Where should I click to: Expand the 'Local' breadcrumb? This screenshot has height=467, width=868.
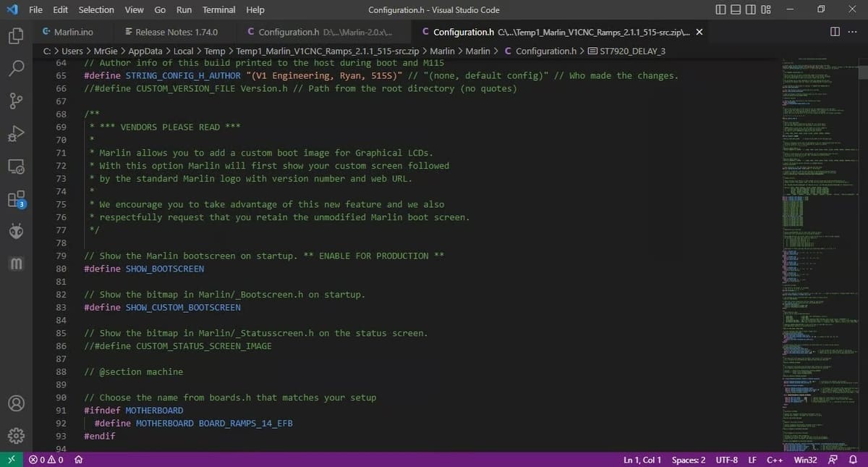pyautogui.click(x=184, y=51)
